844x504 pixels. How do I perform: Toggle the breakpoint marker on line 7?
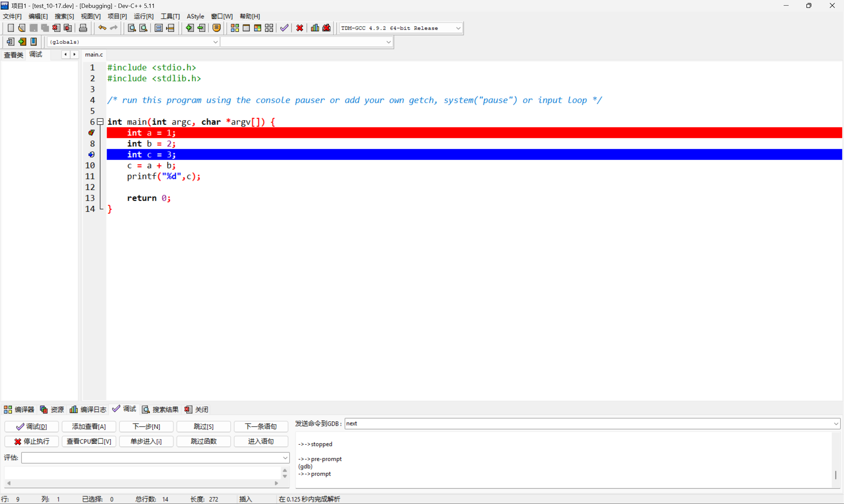[91, 133]
